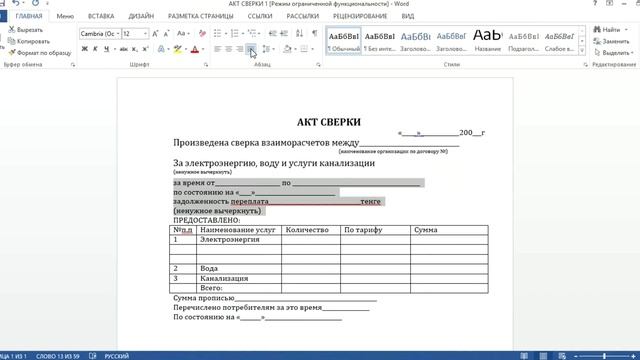Clear all formatting with the eraser icon
Viewport: 640px width, 360px height.
point(202,33)
